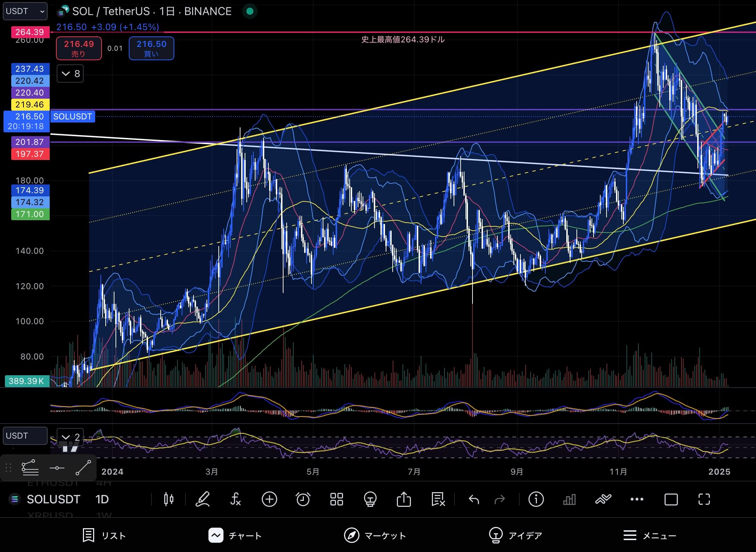Select the trend-line path drawing tool
Screen dimensions: 756x552
click(x=30, y=468)
